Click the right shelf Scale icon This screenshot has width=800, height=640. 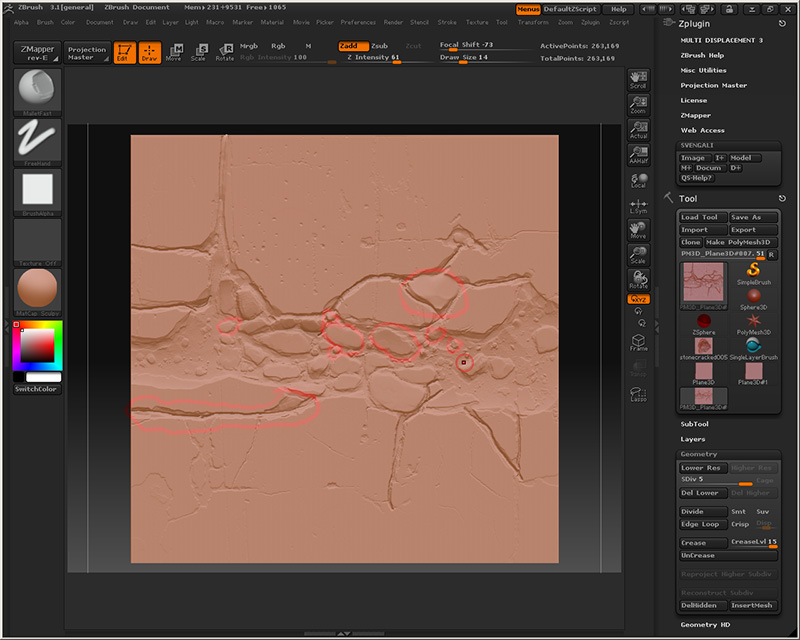point(638,255)
